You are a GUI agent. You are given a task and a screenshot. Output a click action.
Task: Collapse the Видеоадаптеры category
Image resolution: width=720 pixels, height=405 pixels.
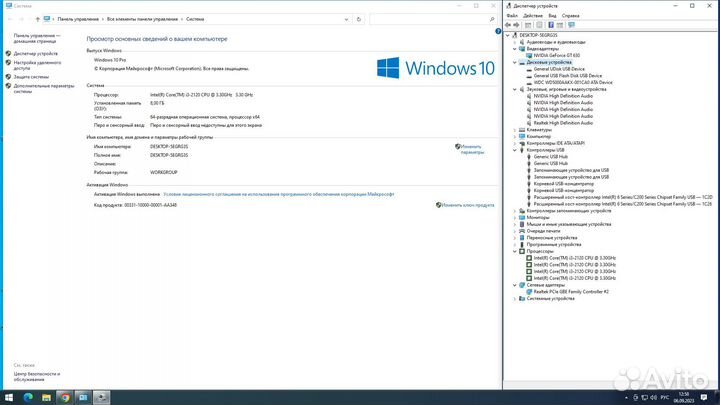pos(515,49)
